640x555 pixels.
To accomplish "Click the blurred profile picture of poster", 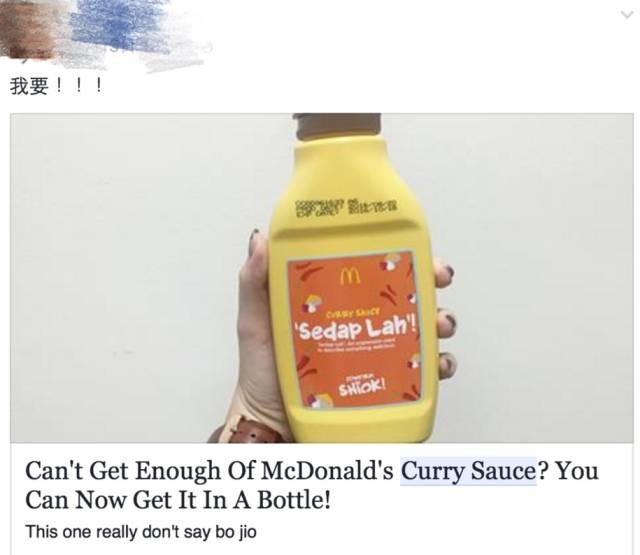I will (28, 29).
